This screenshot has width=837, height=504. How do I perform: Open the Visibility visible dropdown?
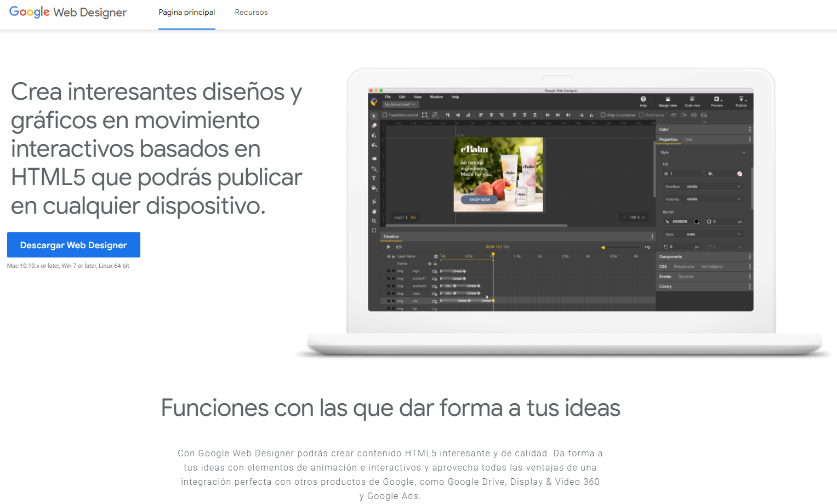click(704, 199)
